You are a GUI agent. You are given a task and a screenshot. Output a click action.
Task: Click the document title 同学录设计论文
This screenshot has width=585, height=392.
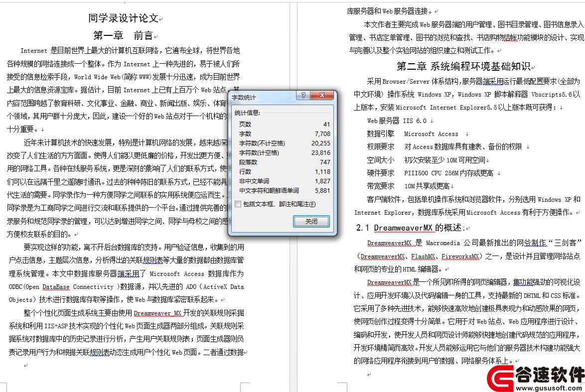pos(123,18)
